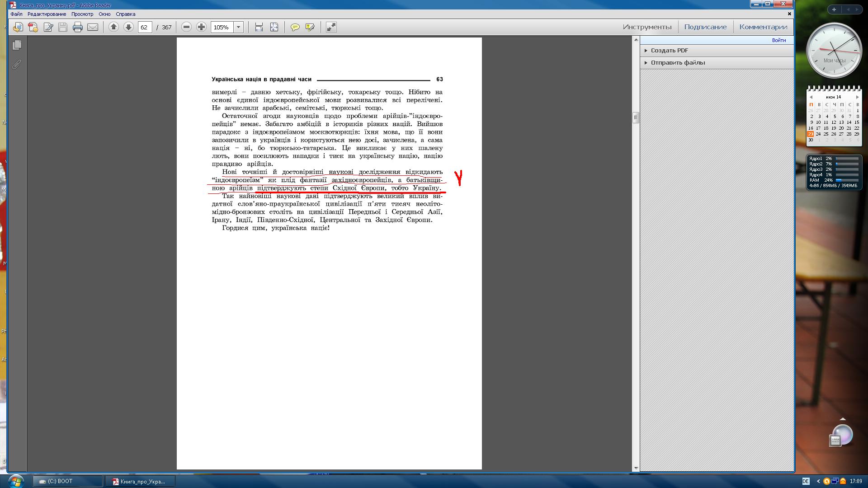
Task: Show the page thumbnails side panel
Action: tap(17, 45)
